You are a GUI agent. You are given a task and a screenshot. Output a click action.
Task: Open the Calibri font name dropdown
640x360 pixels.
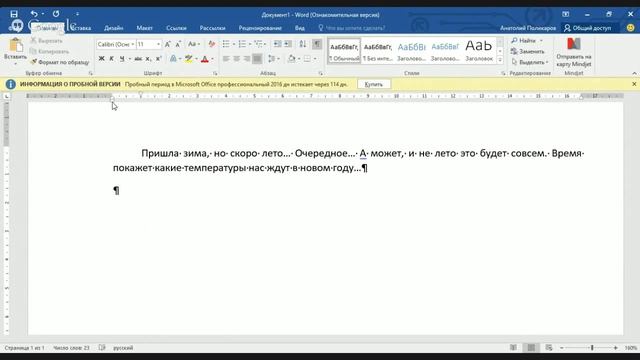[133, 44]
